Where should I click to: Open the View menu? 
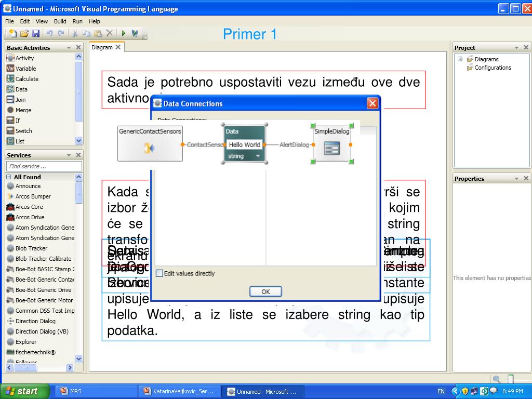[x=42, y=21]
